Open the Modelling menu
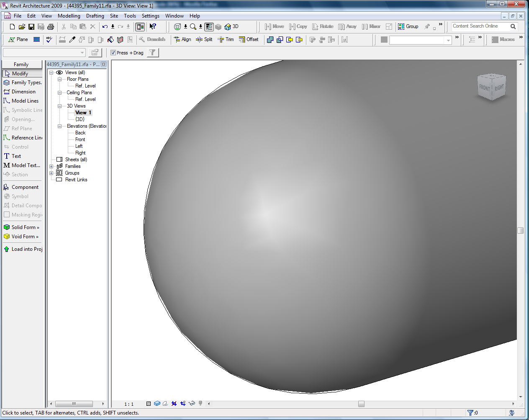This screenshot has height=420, width=529. point(69,16)
